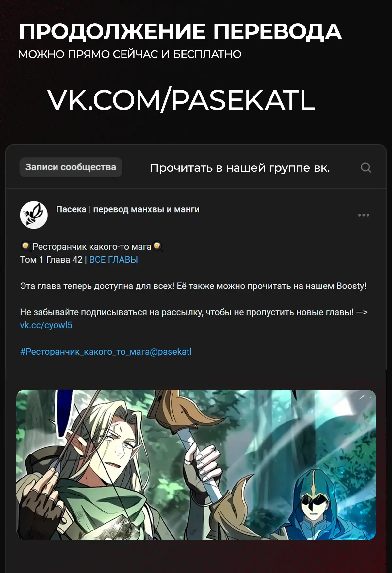Viewport: 392px width, 573px height.
Task: Open the three-dots post menu
Action: click(364, 215)
